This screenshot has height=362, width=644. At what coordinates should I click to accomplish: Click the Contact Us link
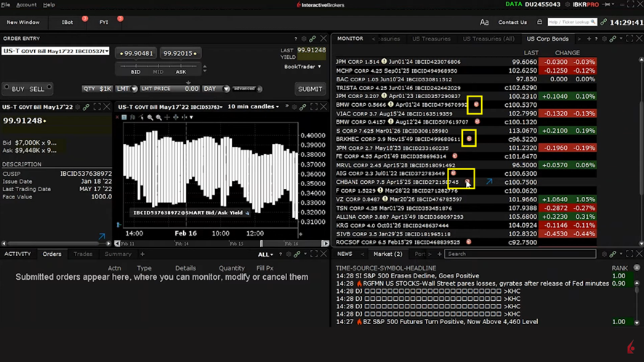(x=512, y=23)
